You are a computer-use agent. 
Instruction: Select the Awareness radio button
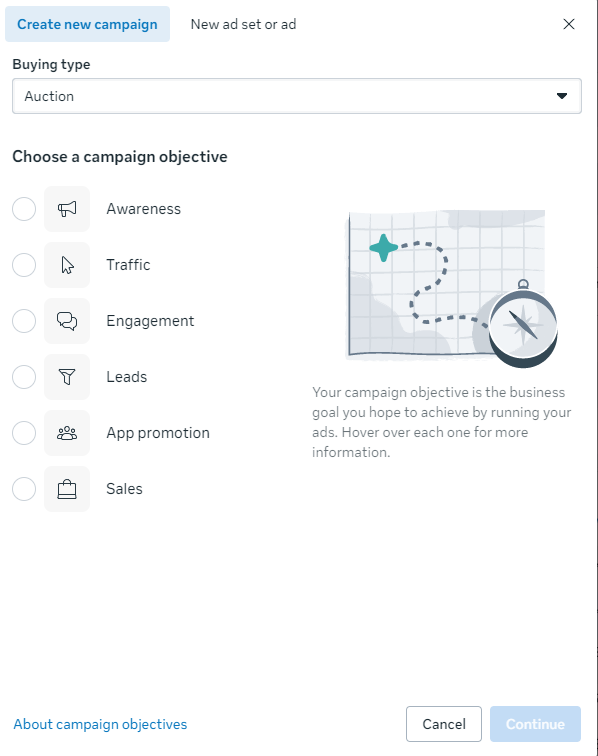point(24,209)
